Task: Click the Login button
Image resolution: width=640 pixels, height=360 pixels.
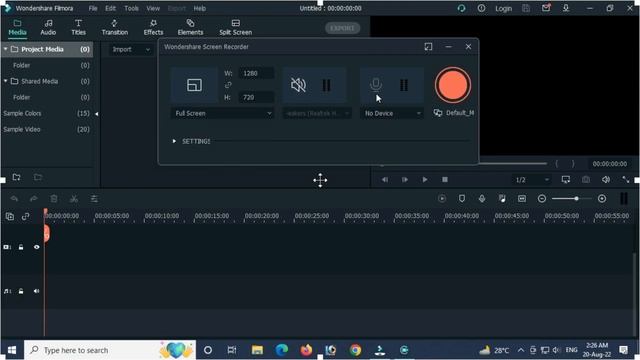Action: coord(503,8)
